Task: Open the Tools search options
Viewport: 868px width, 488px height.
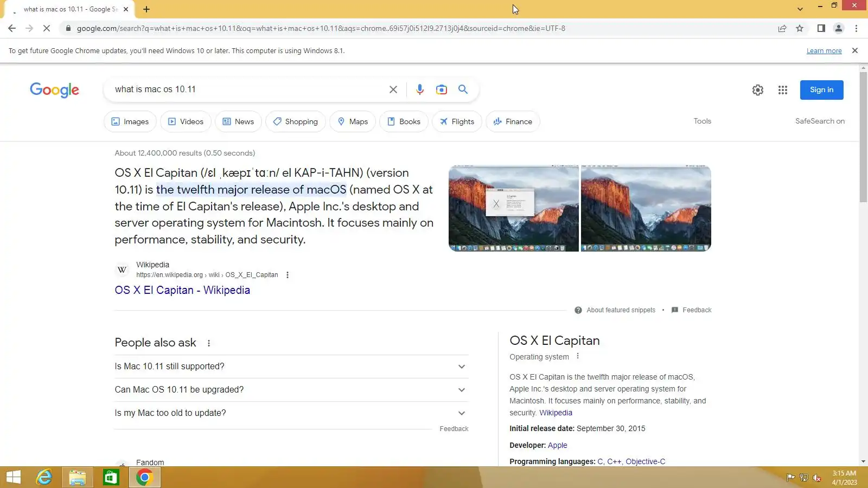Action: (703, 121)
